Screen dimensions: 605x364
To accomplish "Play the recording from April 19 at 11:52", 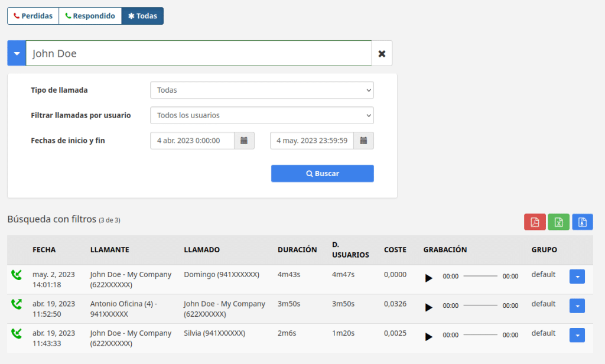I will [429, 307].
